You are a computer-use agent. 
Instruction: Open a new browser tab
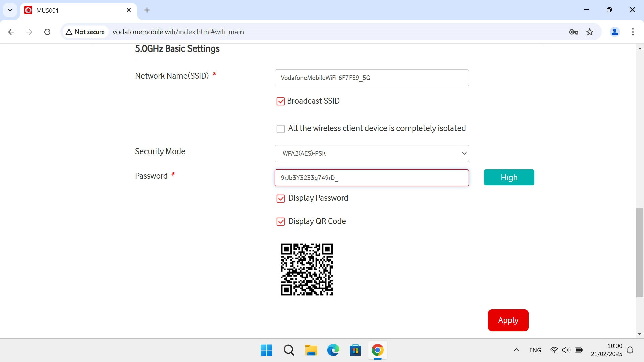147,10
